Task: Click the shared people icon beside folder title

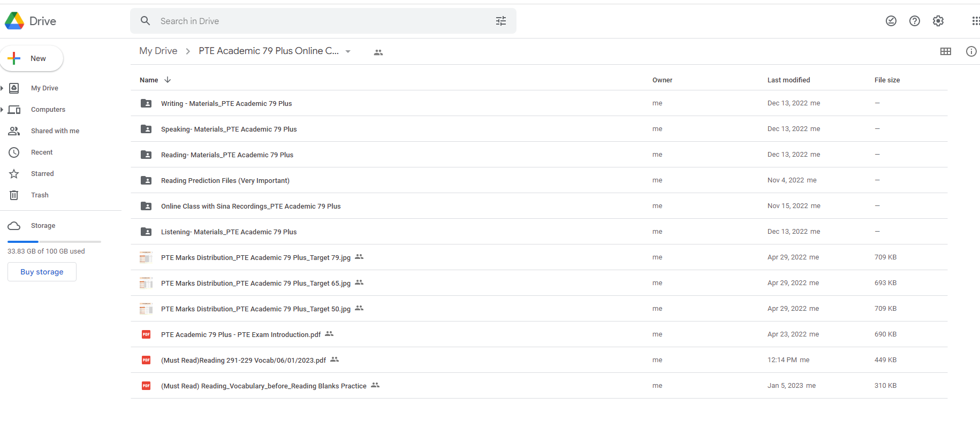Action: 378,52
